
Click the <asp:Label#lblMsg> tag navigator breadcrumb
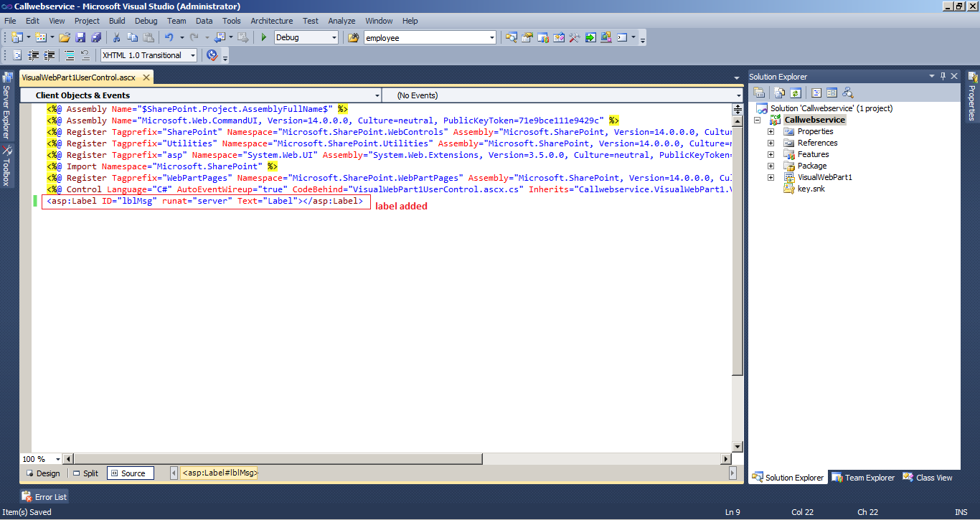pos(220,473)
